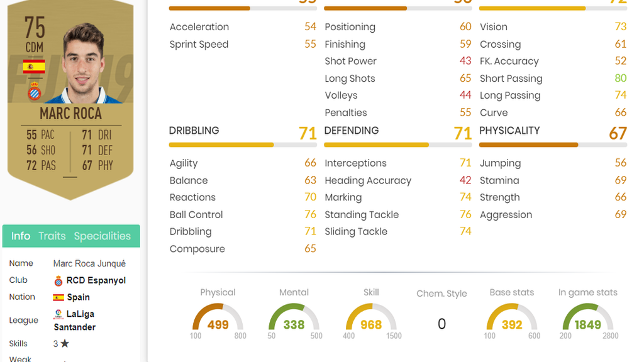Click the Skill 968 gauge
Viewport: 644px width, 362px height.
coord(371,317)
